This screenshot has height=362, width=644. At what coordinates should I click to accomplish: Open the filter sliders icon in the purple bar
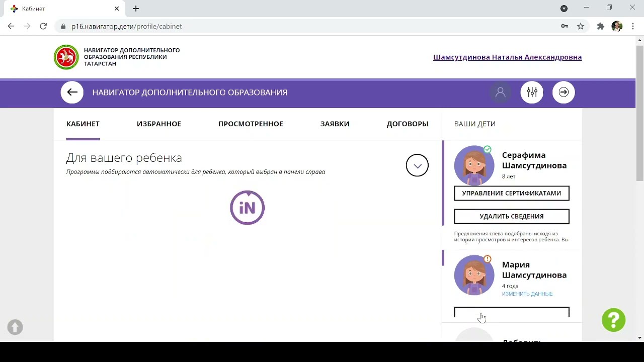tap(532, 93)
